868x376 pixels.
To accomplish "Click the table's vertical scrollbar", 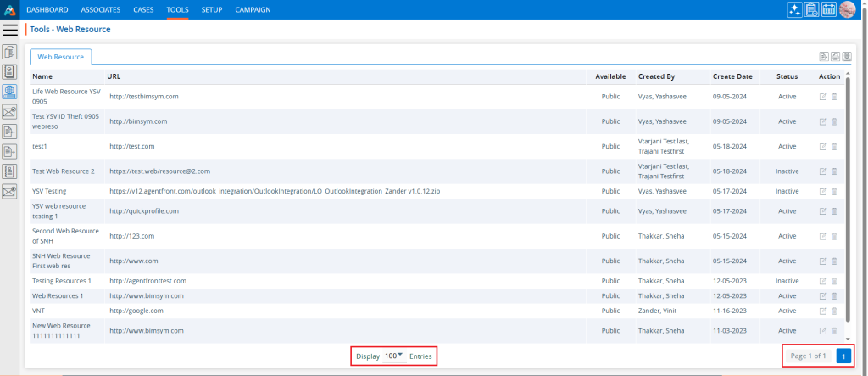I will pos(848,204).
